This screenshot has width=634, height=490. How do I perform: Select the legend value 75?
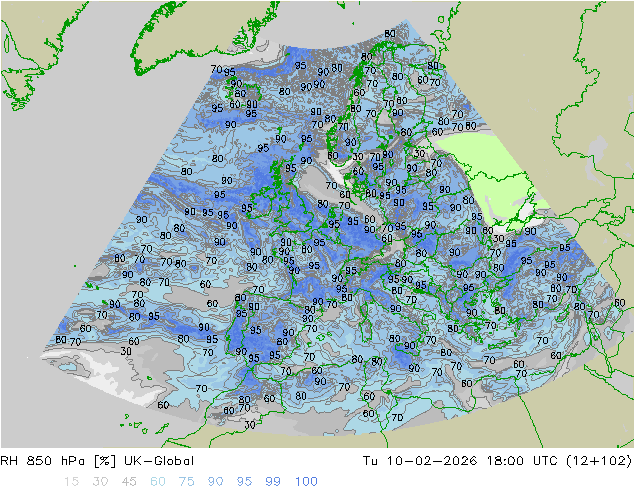186,482
